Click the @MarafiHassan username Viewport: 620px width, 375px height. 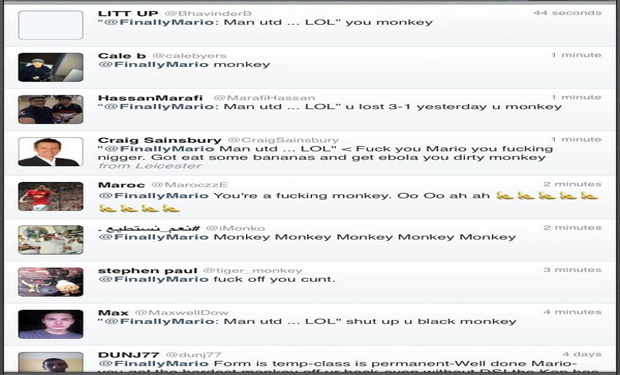click(x=264, y=98)
